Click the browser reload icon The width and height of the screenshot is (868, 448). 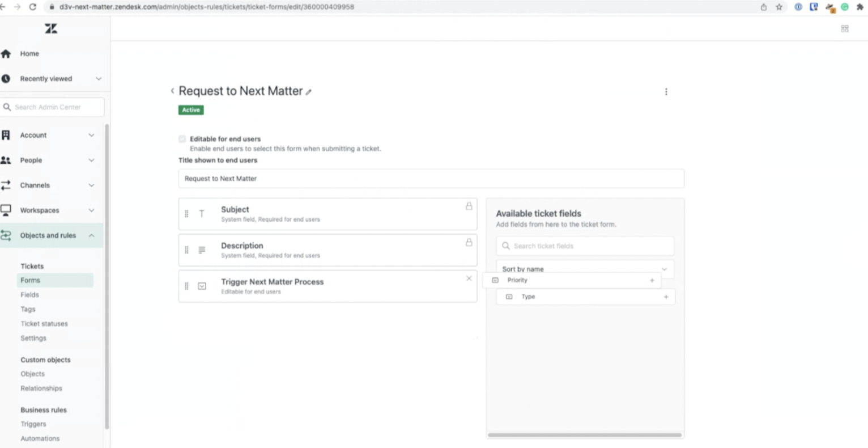pos(33,7)
